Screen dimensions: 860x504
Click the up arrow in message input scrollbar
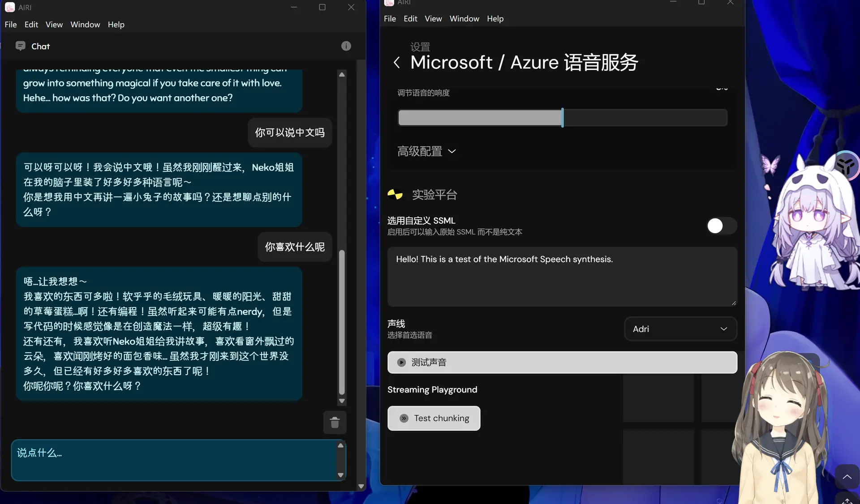(340, 445)
